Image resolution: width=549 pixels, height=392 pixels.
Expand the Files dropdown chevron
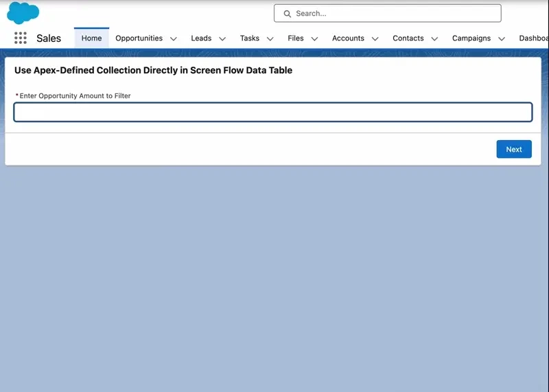tap(314, 38)
